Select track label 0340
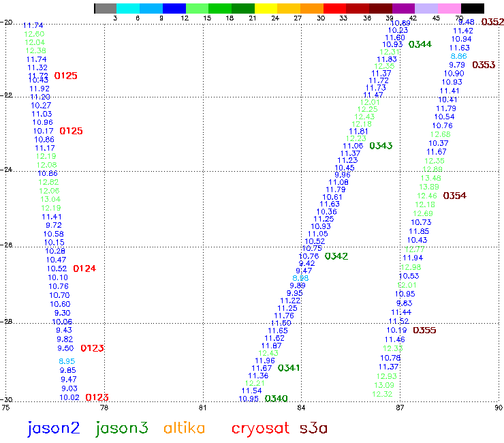The image size is (504, 443). (276, 399)
